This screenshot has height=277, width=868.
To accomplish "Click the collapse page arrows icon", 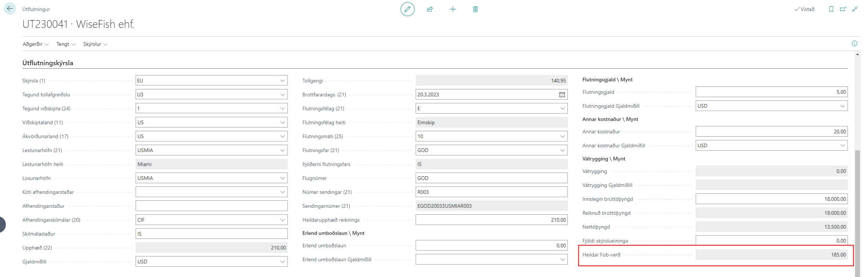I will pos(855,9).
